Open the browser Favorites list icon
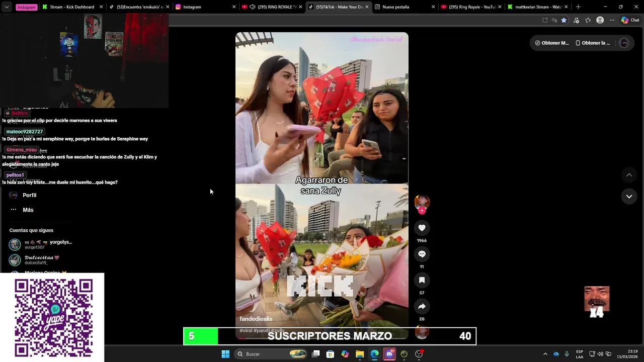The height and width of the screenshot is (362, 644). tap(588, 20)
